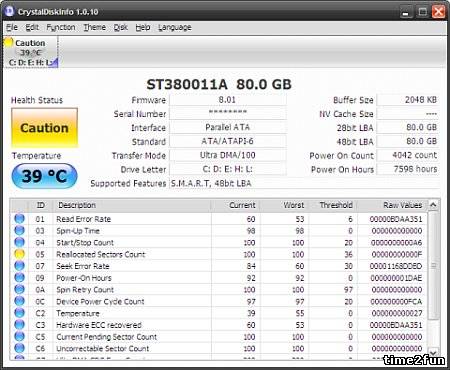This screenshot has width=450, height=370.
Task: Click the Power On Hours value 7598 hours
Action: [x=408, y=169]
